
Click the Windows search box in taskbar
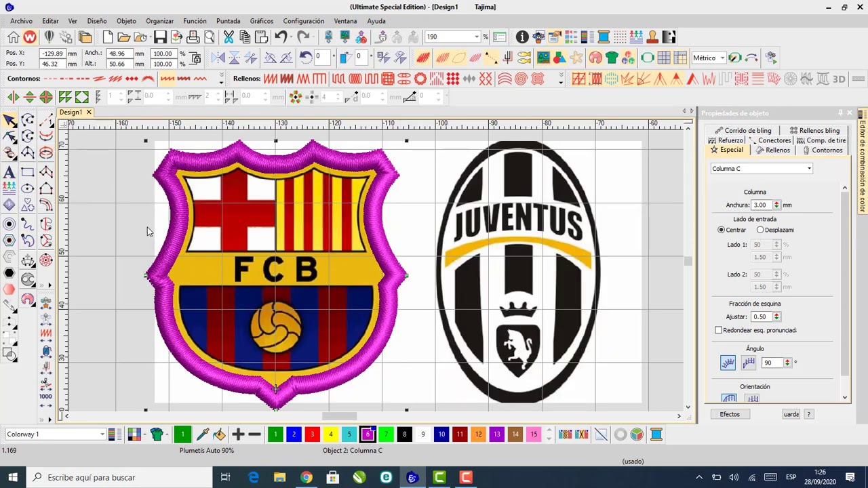click(x=119, y=477)
